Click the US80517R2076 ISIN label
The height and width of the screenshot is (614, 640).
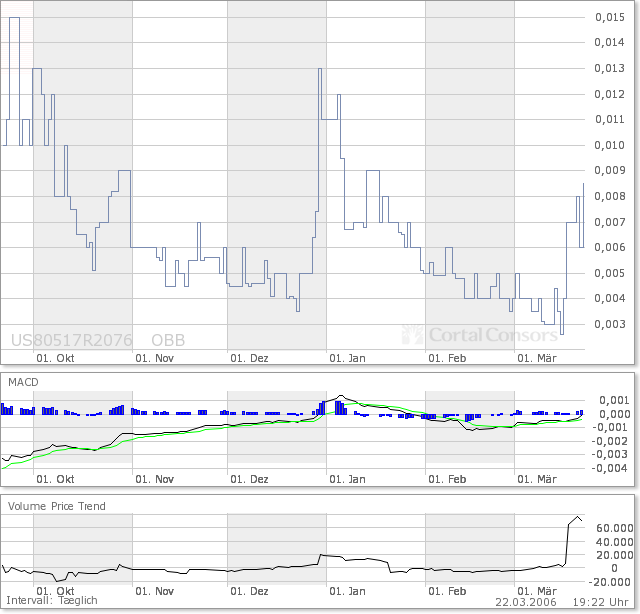click(x=71, y=340)
